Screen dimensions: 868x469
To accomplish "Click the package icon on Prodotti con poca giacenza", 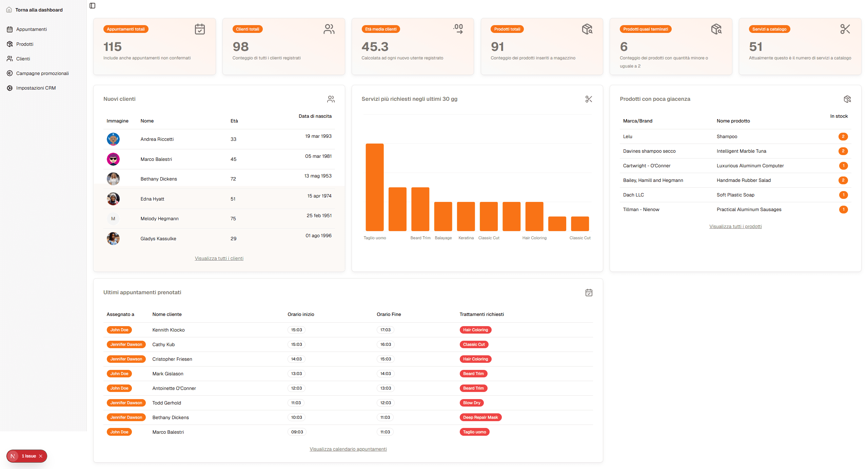I will pos(848,99).
